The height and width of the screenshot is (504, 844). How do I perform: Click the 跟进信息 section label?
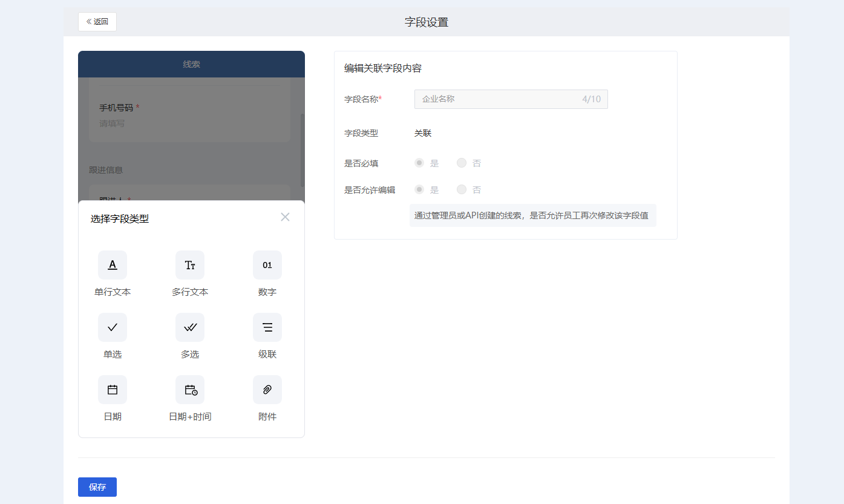[106, 170]
